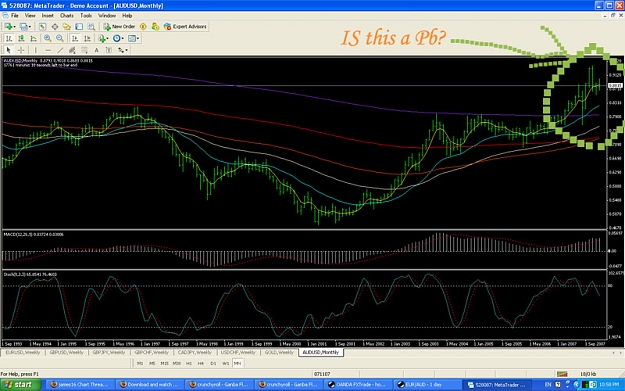
Task: Set timeframe to H4
Action: pyautogui.click(x=200, y=363)
